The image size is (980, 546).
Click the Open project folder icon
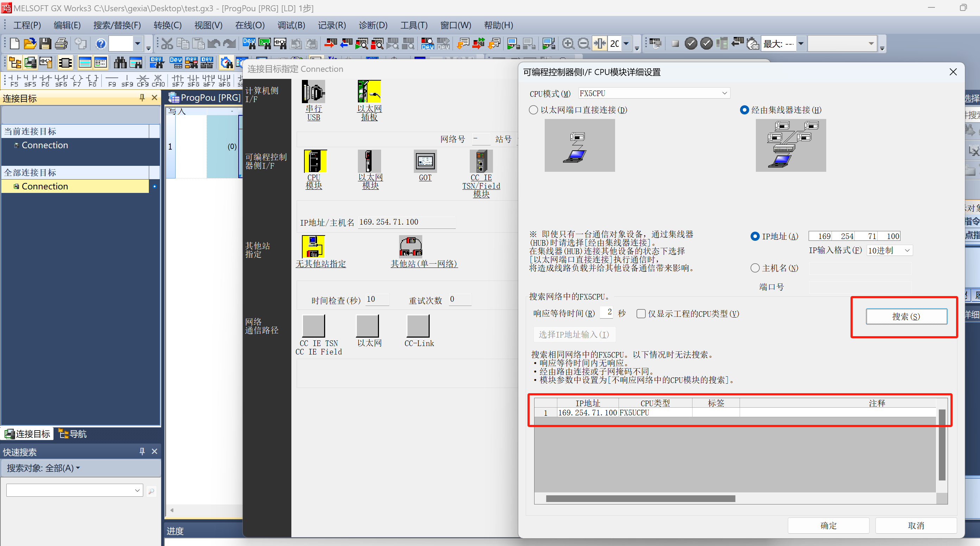30,44
